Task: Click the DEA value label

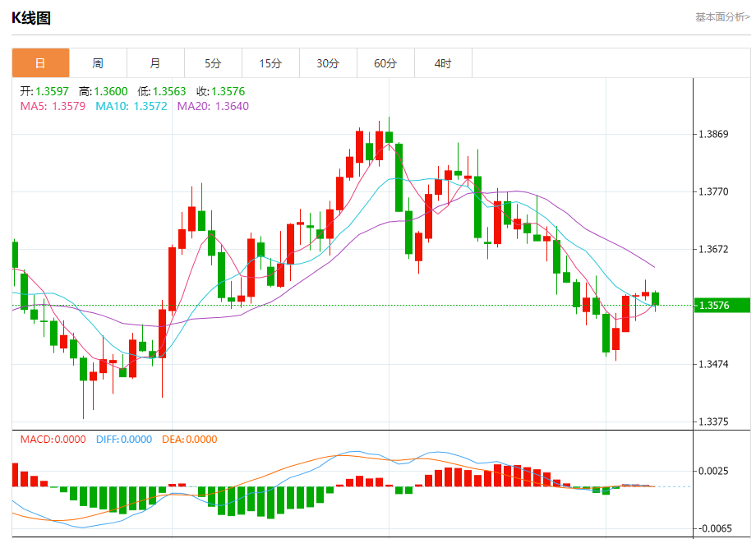Action: (188, 440)
